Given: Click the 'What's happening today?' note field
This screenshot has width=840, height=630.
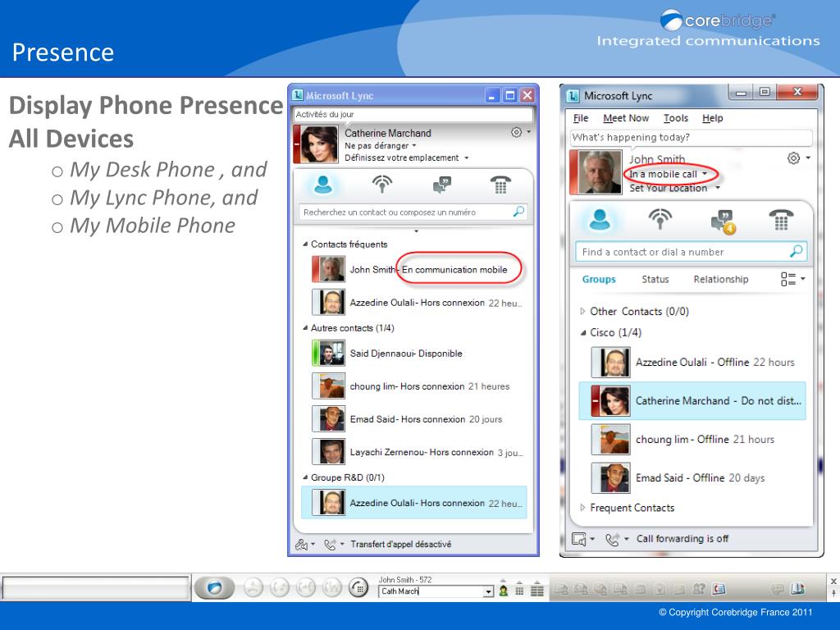Looking at the screenshot, I should 691,137.
